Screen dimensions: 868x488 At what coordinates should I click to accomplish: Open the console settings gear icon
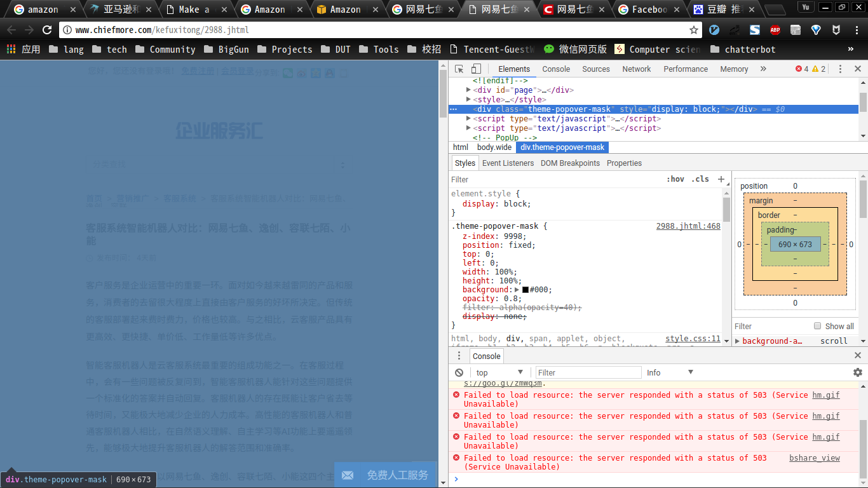tap(857, 372)
